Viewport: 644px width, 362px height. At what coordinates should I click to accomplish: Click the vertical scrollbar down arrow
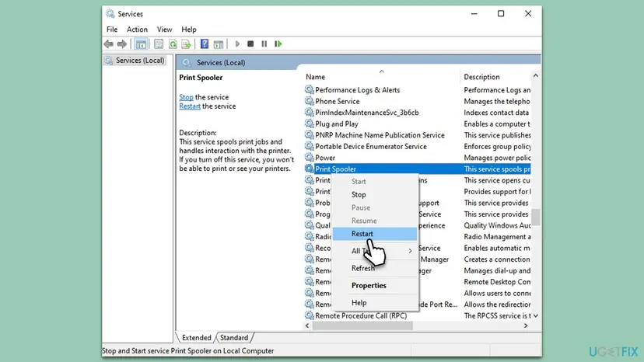click(536, 315)
